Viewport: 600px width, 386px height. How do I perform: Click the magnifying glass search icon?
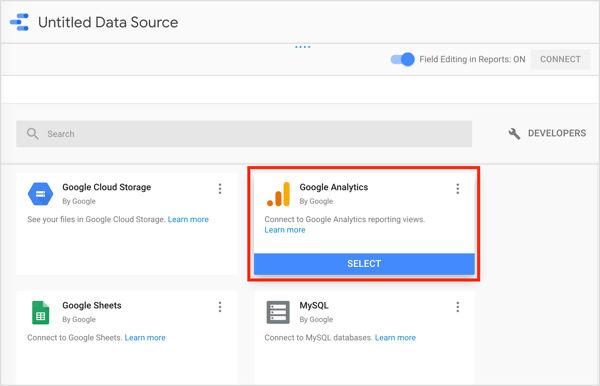coord(33,134)
